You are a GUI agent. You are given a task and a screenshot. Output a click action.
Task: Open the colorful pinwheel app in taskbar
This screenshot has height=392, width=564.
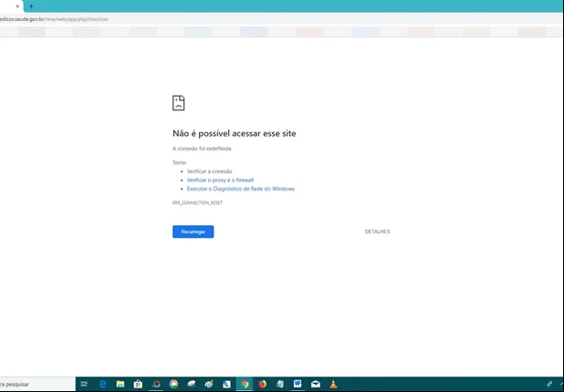pos(173,384)
